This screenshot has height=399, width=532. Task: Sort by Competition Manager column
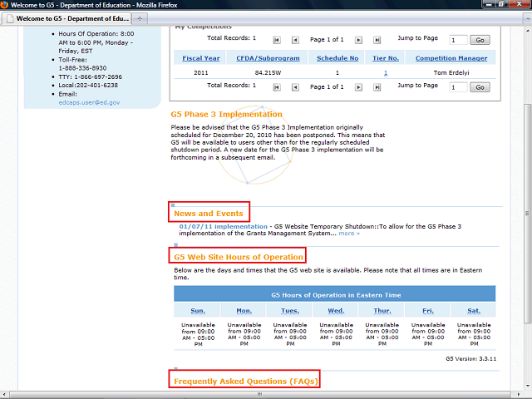pos(451,58)
